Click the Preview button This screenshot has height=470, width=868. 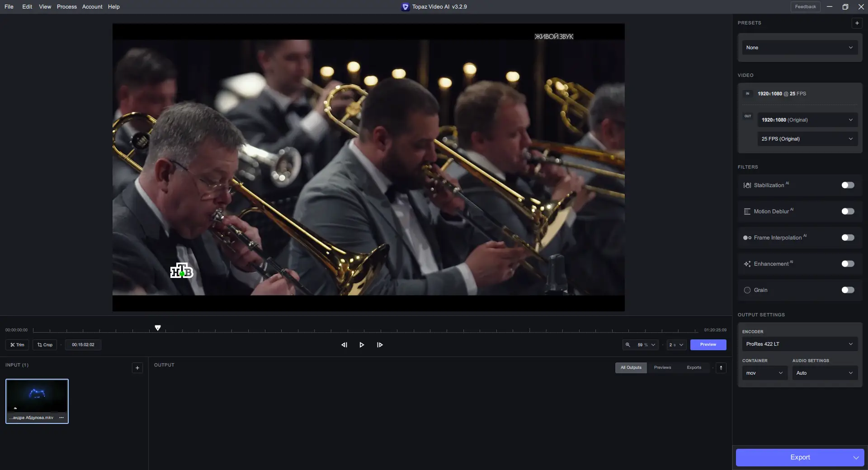pyautogui.click(x=708, y=345)
